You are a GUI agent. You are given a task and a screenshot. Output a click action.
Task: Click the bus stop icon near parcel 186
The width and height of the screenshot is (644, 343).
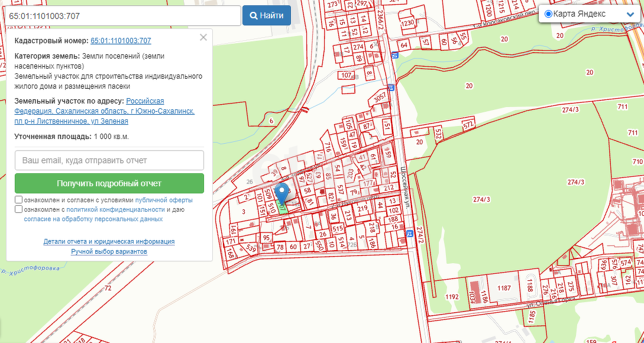click(408, 234)
